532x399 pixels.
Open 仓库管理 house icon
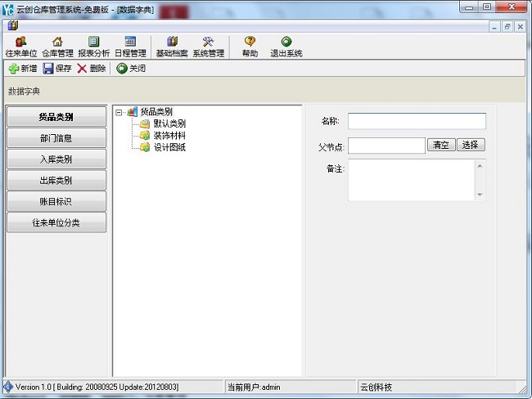[x=57, y=42]
